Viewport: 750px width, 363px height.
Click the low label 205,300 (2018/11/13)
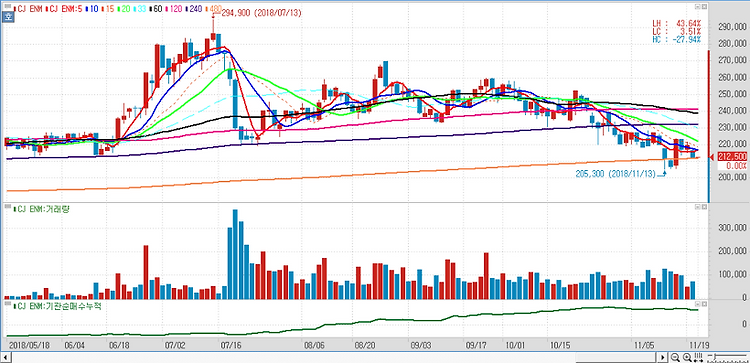tap(616, 175)
